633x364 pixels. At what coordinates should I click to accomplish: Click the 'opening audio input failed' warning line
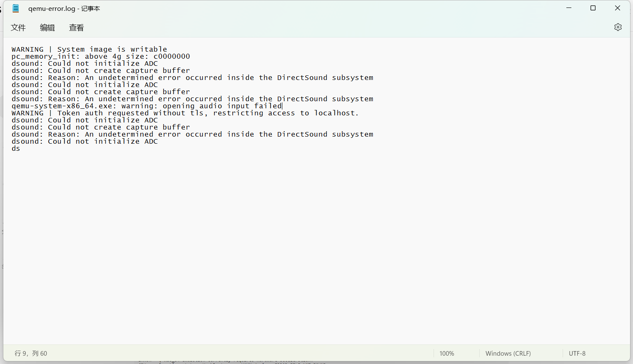tap(147, 106)
